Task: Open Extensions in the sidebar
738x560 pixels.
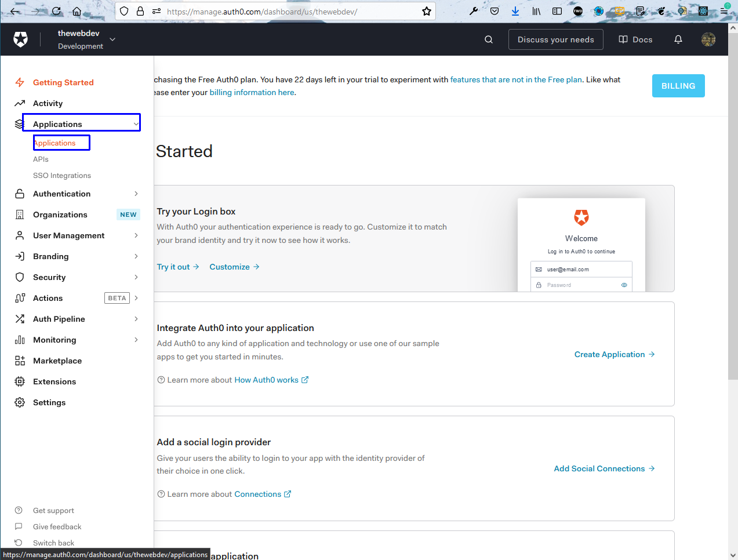Action: pyautogui.click(x=54, y=381)
